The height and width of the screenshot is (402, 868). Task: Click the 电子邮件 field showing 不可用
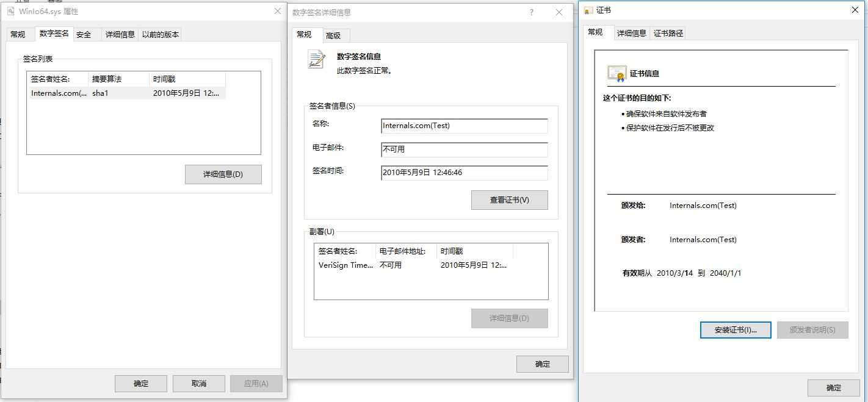(465, 149)
